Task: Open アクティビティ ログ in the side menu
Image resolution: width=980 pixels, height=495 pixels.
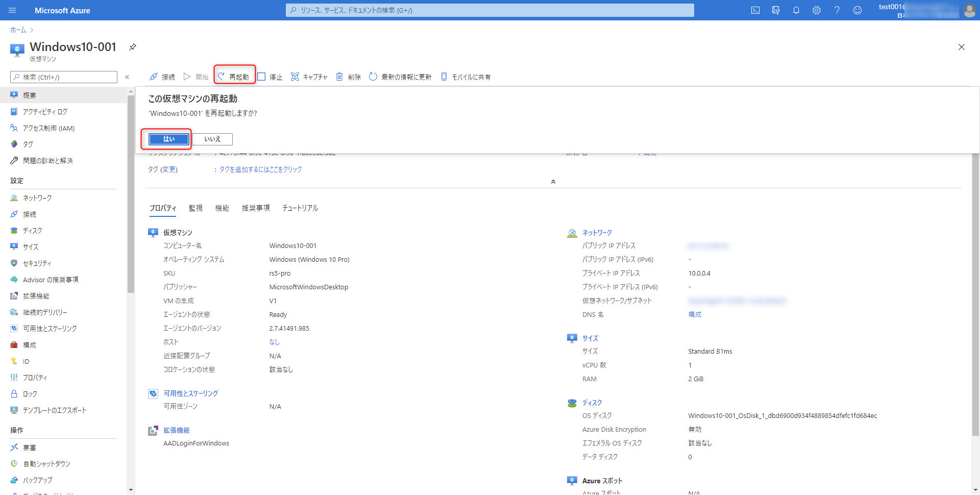Action: click(63, 112)
